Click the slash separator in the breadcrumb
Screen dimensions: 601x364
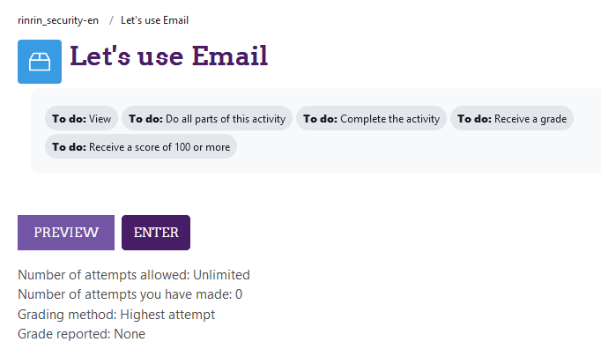(x=111, y=20)
